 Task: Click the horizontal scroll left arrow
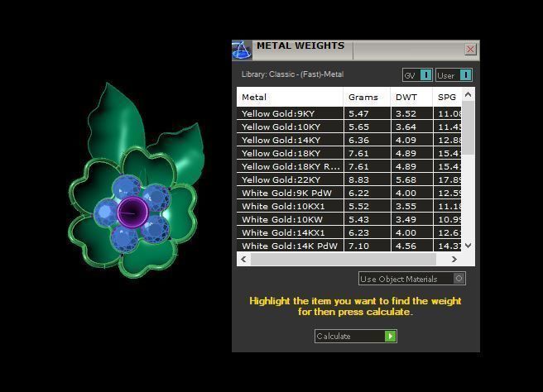244,259
